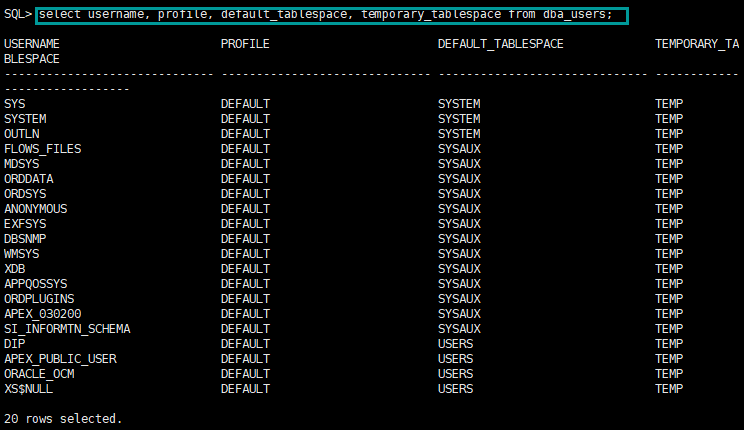Click username SYS
Image resolution: width=744 pixels, height=430 pixels.
point(15,104)
